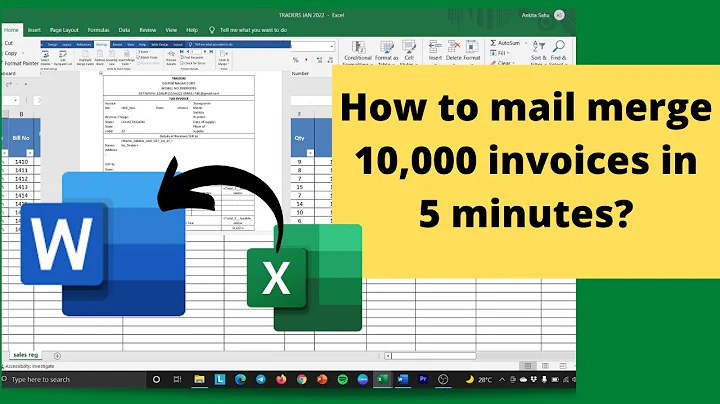Click Select Recipients in Word Mailings ribbon
The image size is (720, 404).
[45, 59]
